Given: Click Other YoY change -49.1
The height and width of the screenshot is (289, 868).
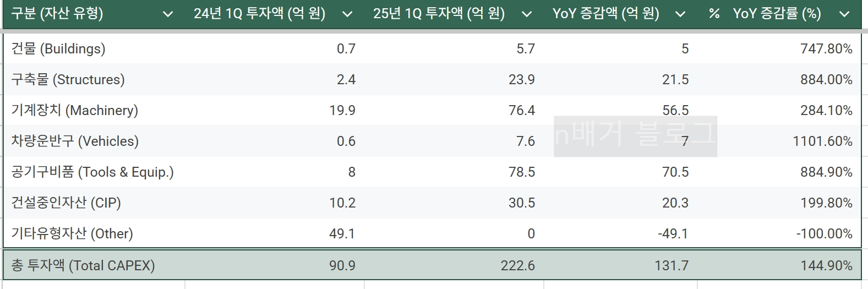Looking at the screenshot, I should 673,233.
